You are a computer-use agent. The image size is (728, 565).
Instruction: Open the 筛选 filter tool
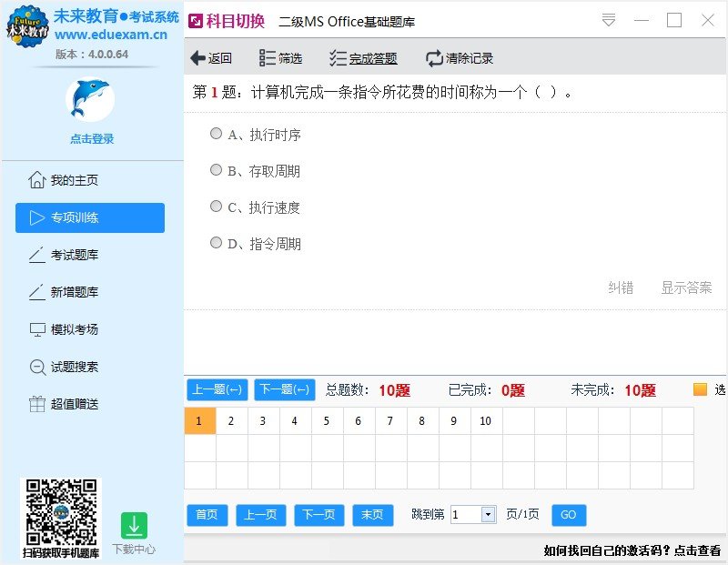[x=269, y=57]
